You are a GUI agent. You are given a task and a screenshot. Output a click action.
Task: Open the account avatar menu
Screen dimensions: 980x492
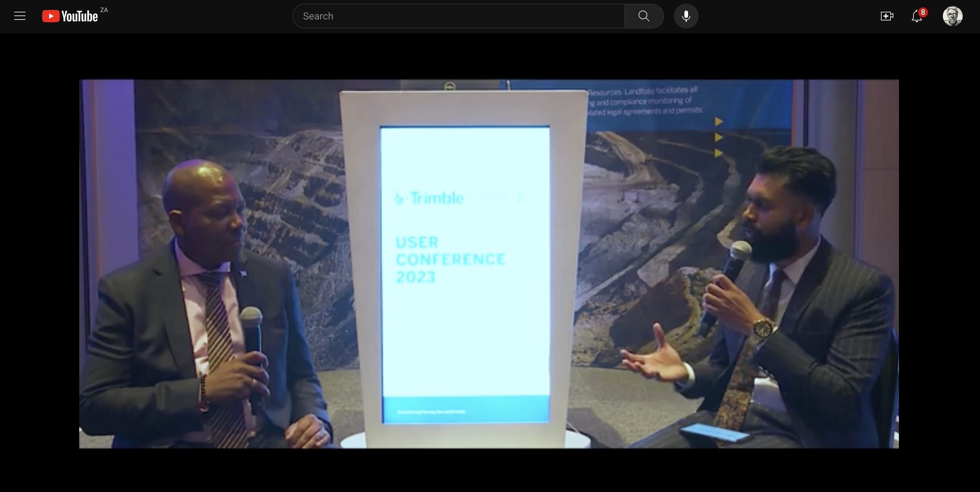tap(953, 16)
